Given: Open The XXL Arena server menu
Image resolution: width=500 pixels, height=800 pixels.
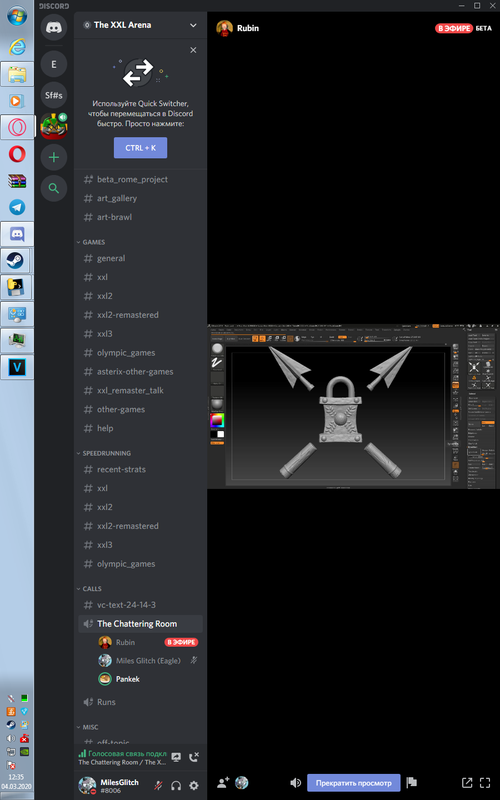Looking at the screenshot, I should coord(140,24).
